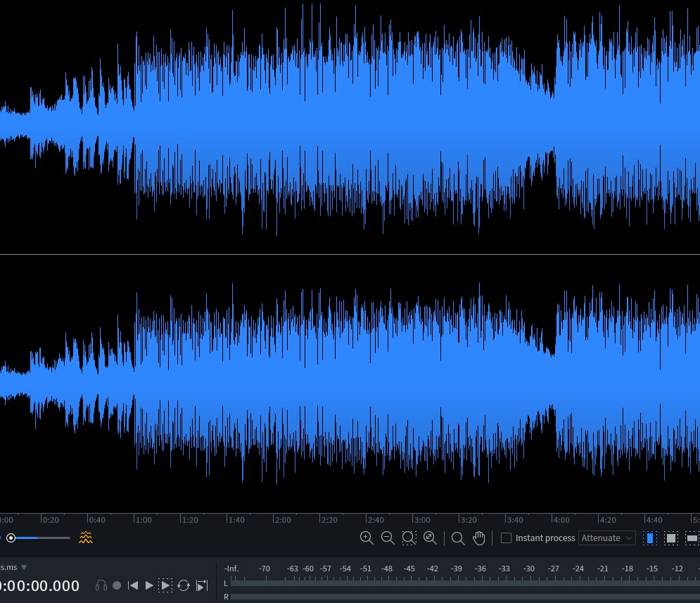The height and width of the screenshot is (603, 700).
Task: Click the waveform/spectrogram opacity slider handle
Action: (x=11, y=538)
